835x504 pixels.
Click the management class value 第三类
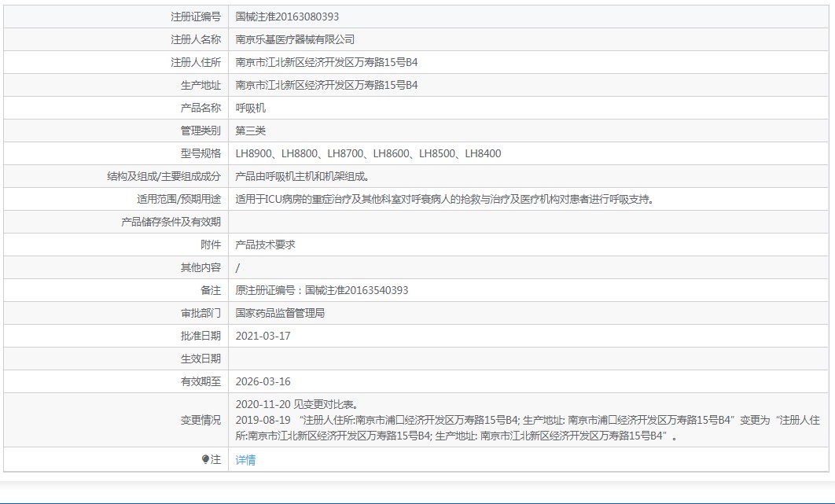[250, 131]
